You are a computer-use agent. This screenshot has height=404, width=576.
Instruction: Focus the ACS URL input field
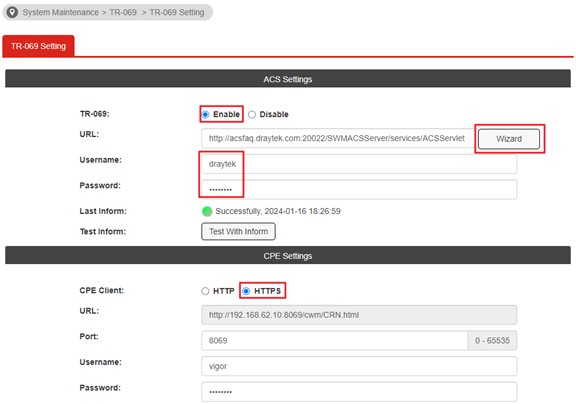pyautogui.click(x=338, y=138)
